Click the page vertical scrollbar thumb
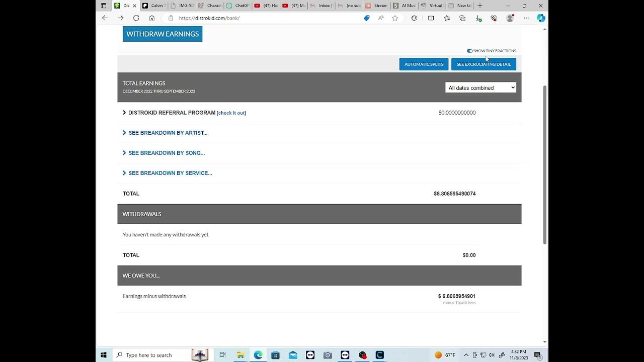This screenshot has width=644, height=362. 545,165
